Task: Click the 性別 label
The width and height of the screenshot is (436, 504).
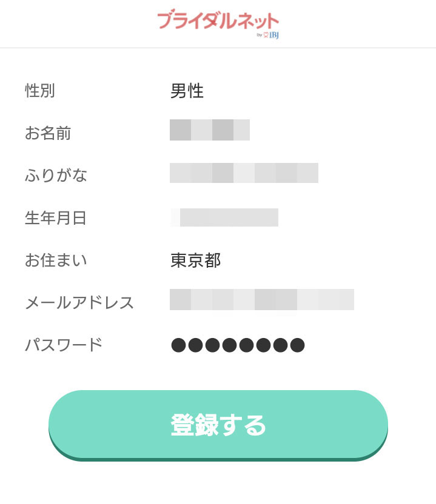Action: tap(40, 91)
